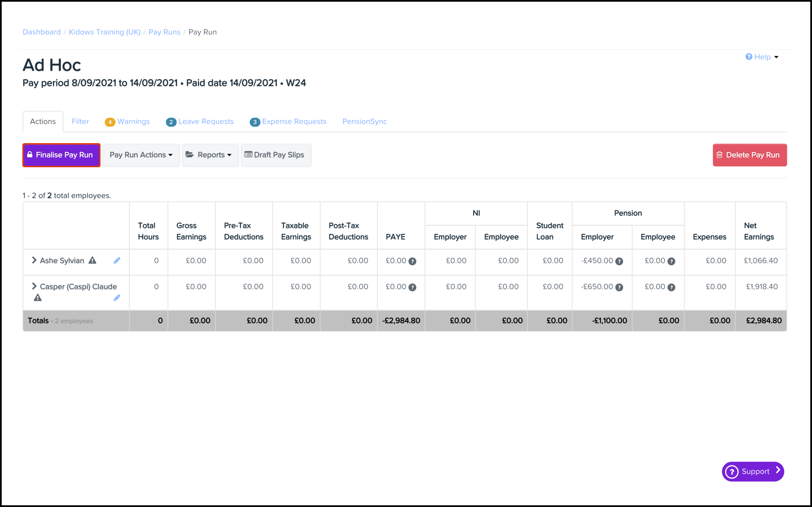
Task: Click PAYE help icon in Ashe's row
Action: (x=413, y=261)
